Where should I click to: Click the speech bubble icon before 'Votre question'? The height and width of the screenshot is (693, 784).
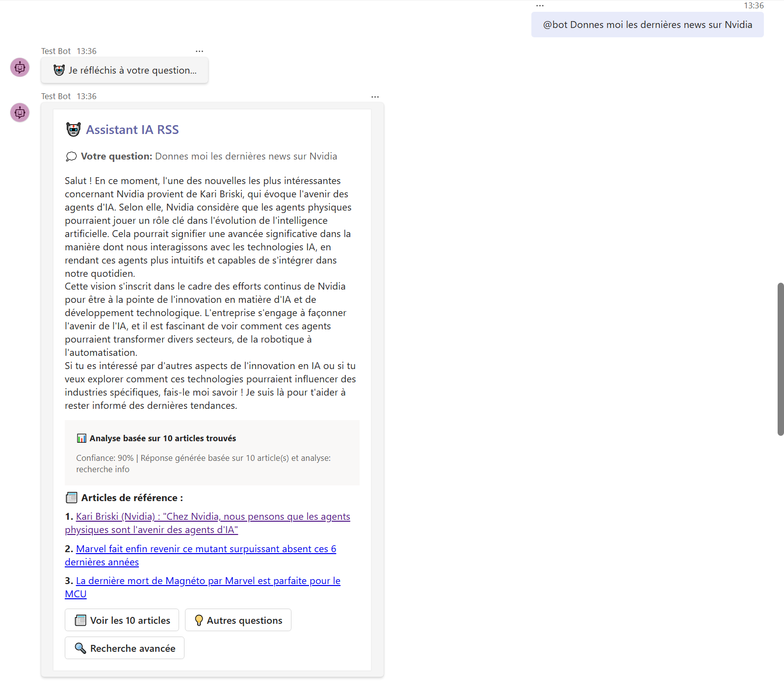(x=71, y=157)
